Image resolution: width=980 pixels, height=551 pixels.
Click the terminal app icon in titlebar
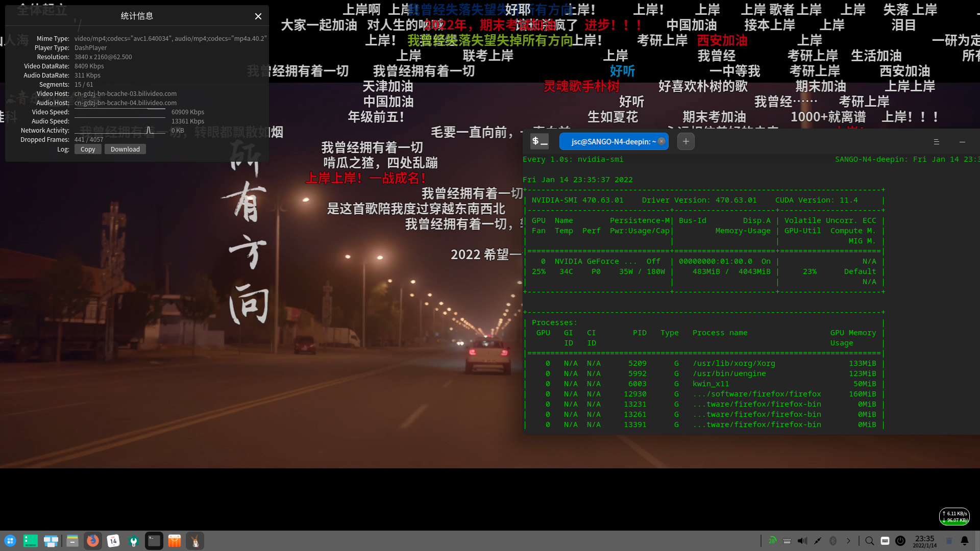click(x=539, y=142)
